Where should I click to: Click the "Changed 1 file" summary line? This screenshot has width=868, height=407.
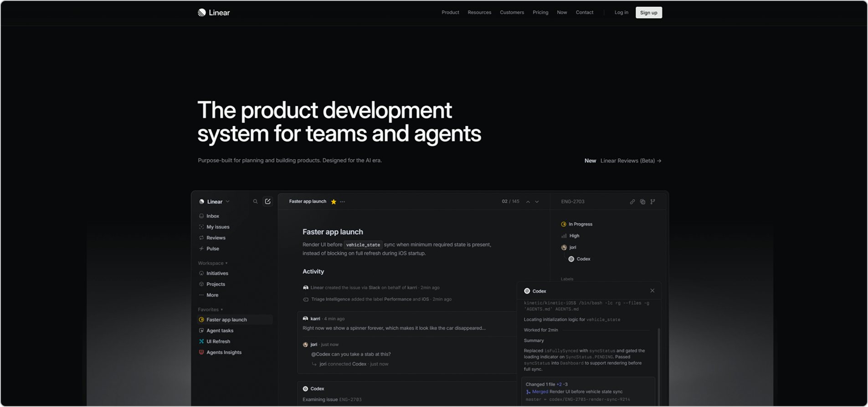(x=546, y=385)
